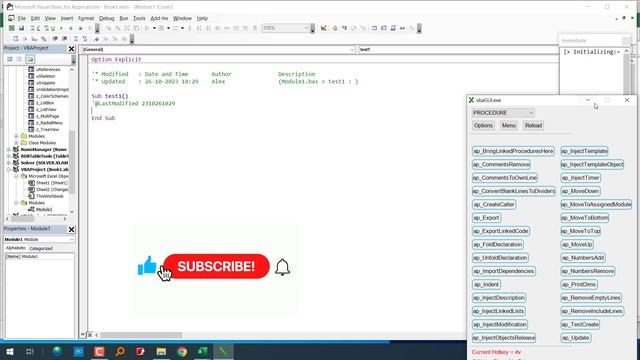Switch to Categorized properties tab
640x360 pixels.
[x=41, y=248]
